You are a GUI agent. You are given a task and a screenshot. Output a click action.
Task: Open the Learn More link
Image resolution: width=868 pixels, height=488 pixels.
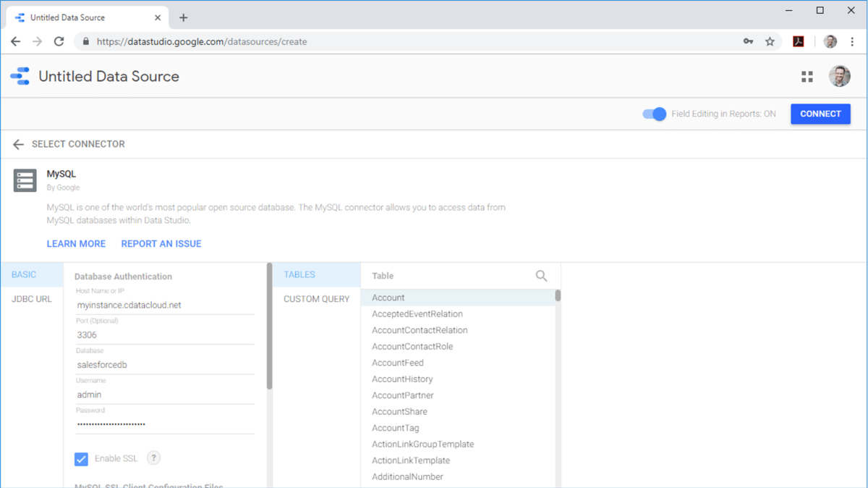pyautogui.click(x=76, y=244)
